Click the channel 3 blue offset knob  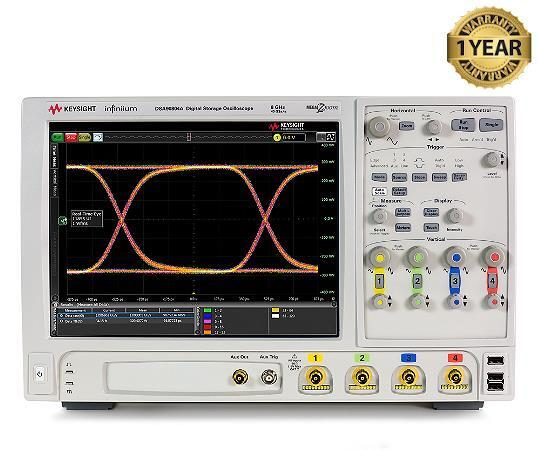pyautogui.click(x=456, y=302)
